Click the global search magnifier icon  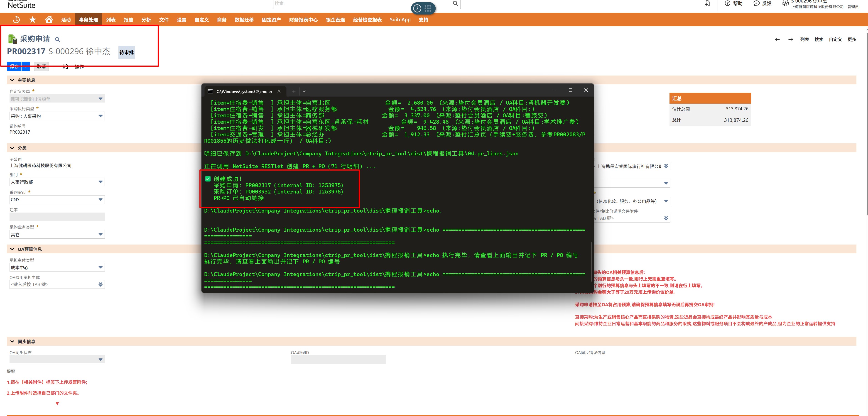click(x=455, y=3)
